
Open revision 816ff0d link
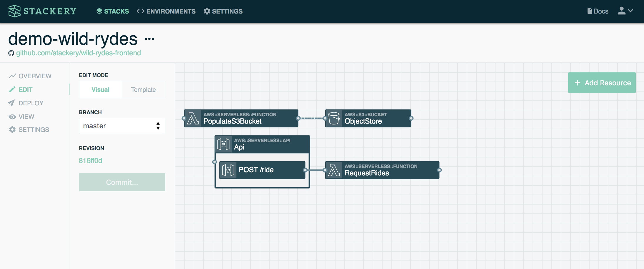pos(91,161)
